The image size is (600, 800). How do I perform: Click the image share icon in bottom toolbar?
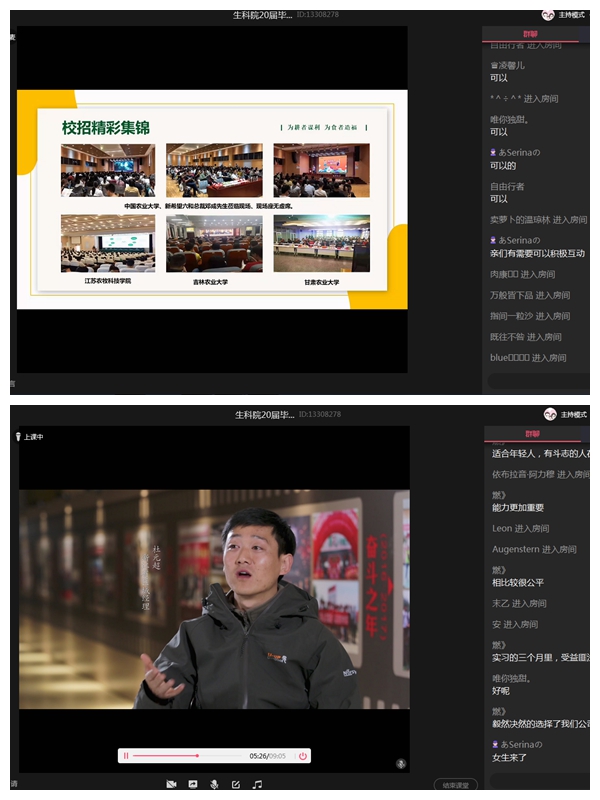(x=193, y=784)
